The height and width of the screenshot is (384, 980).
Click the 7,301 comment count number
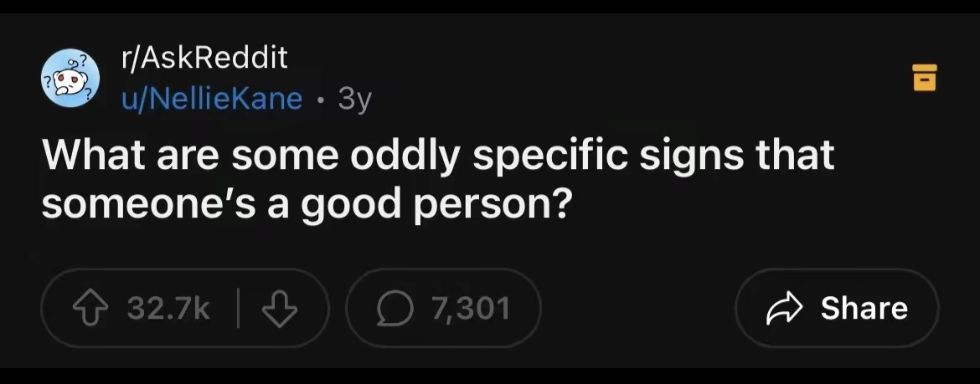471,309
